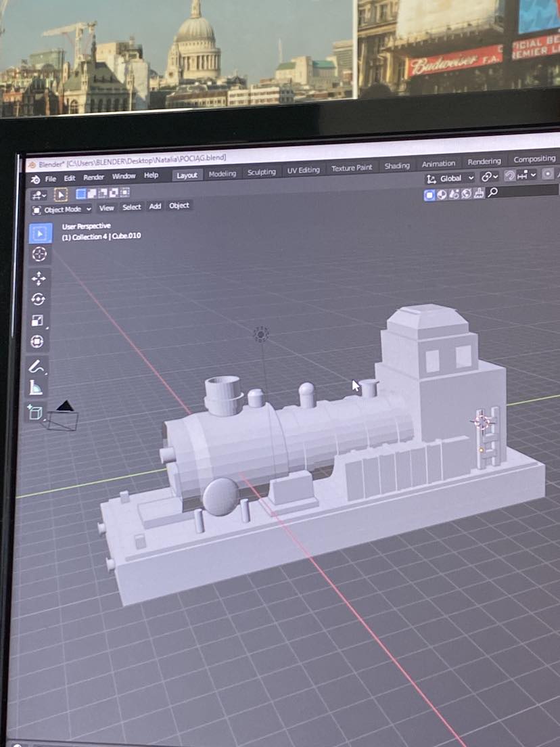The width and height of the screenshot is (560, 747).
Task: Open the Edit menu
Action: click(70, 178)
